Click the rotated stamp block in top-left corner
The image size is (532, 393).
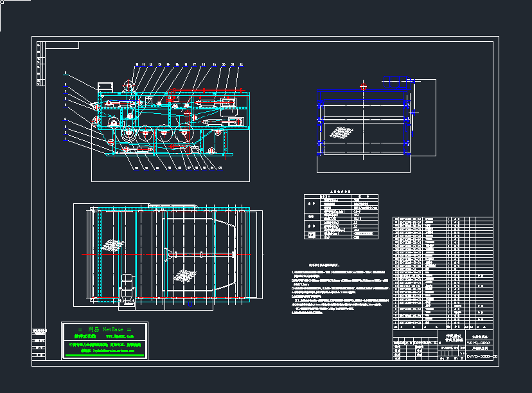click(x=39, y=64)
